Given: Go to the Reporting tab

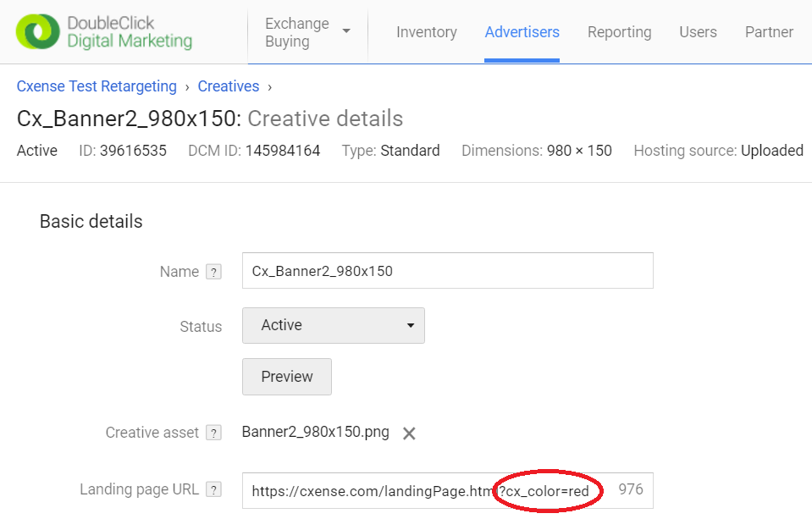Looking at the screenshot, I should click(x=619, y=32).
